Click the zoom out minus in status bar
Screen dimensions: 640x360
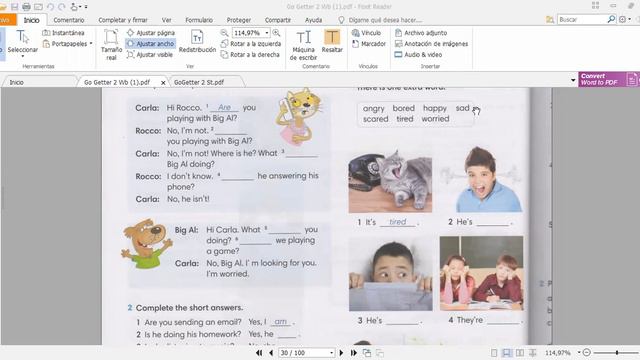(587, 352)
